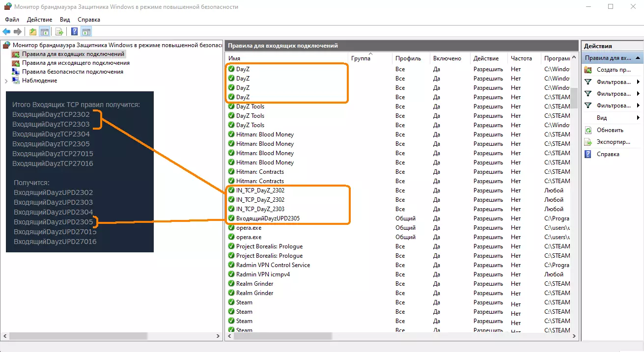Click the Up one level folder icon
This screenshot has width=644, height=352.
[x=33, y=32]
